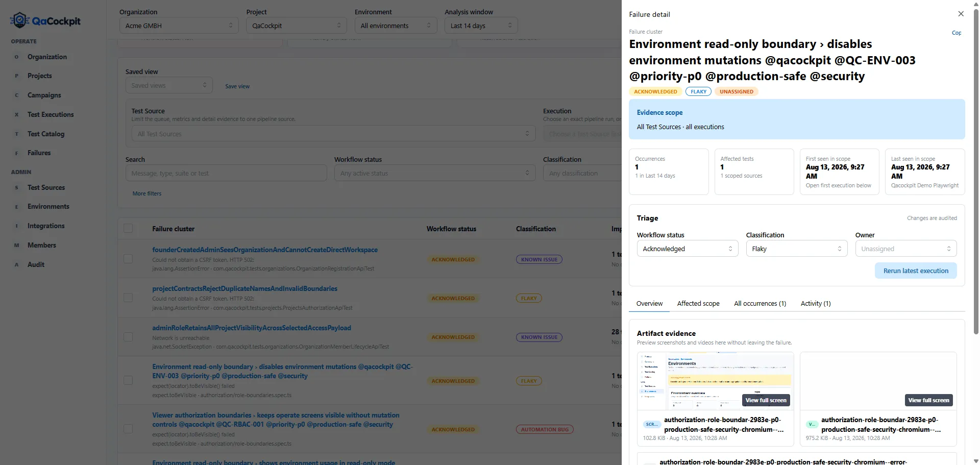
Task: Click the Rerun latest execution button
Action: (916, 271)
